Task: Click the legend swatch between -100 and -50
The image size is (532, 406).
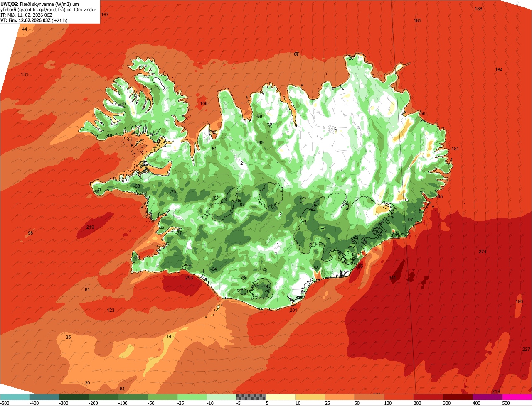Action: pos(133,397)
